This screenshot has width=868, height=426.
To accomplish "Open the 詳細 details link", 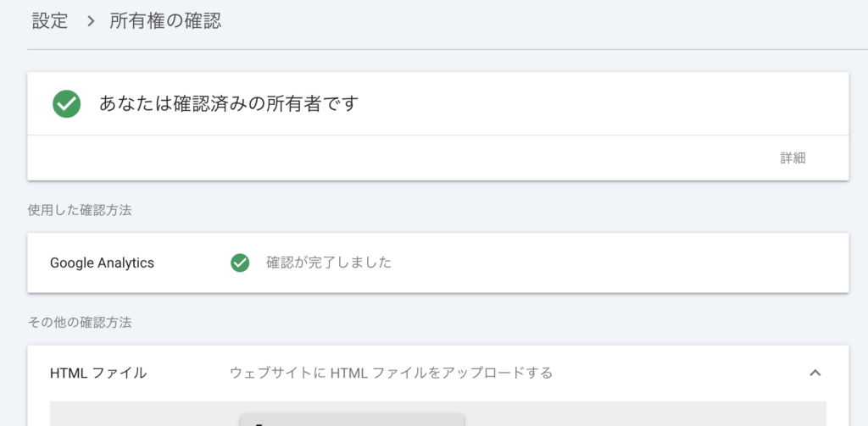I will [793, 158].
